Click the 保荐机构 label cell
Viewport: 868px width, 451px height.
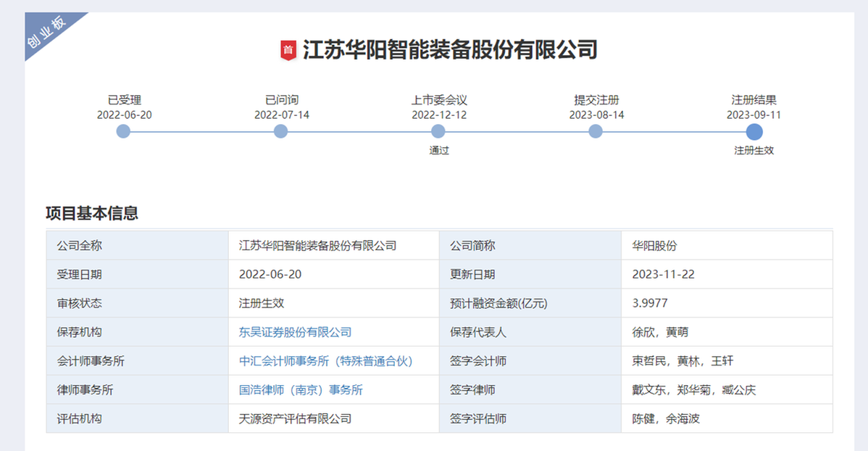pos(137,332)
